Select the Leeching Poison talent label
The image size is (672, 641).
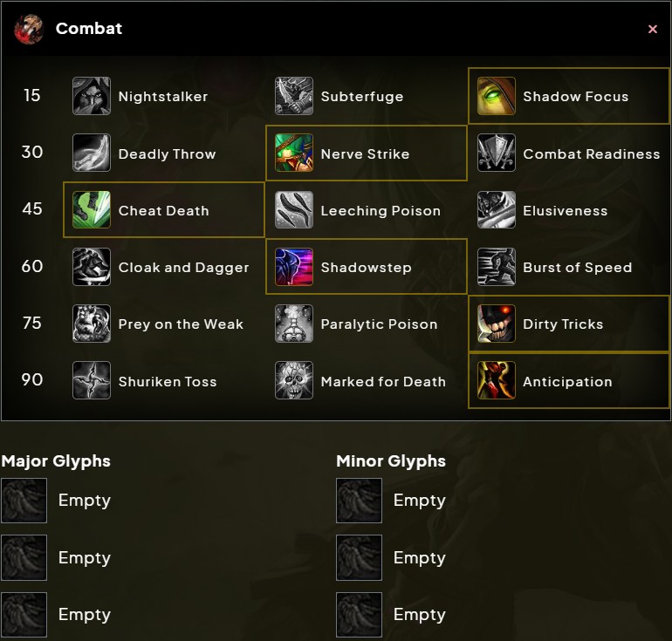(381, 210)
